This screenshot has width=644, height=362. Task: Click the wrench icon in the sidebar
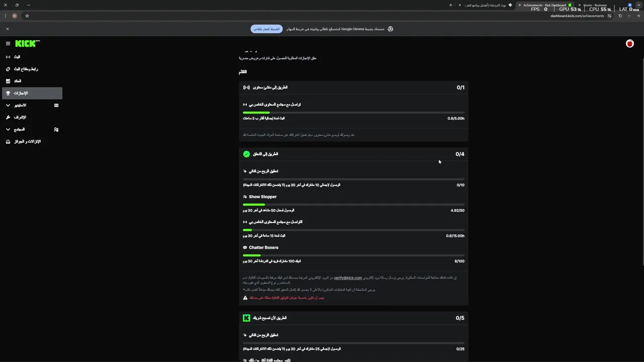pos(8,117)
